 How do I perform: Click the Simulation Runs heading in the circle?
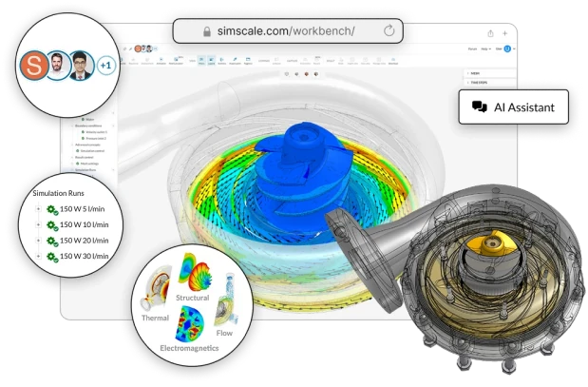[58, 193]
